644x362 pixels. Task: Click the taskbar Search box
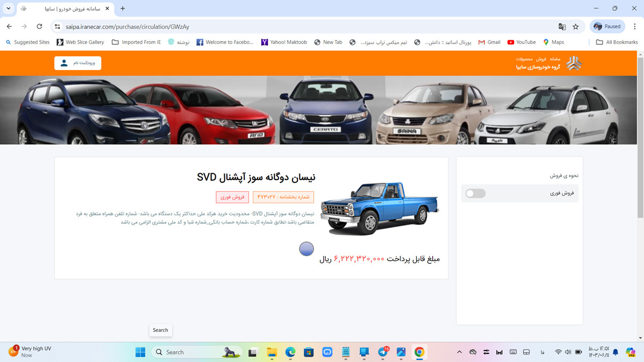coord(196,352)
